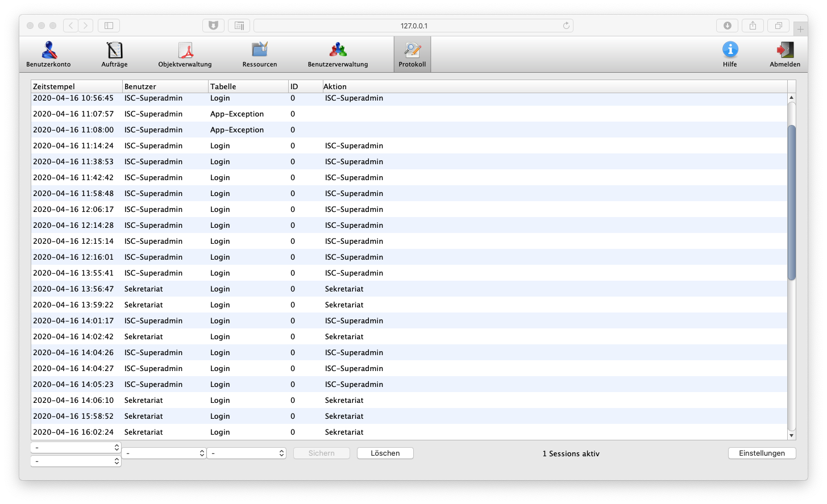Open Einstellungen
Viewport: 827px width, 504px height.
tap(762, 453)
